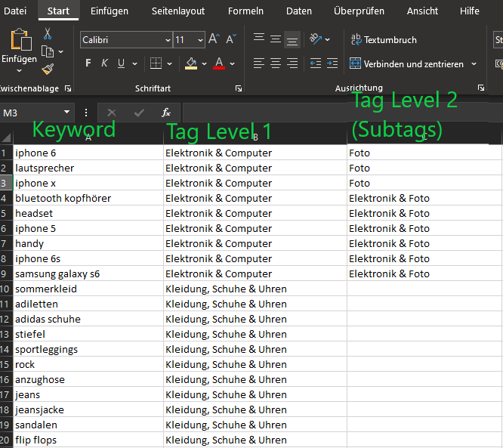The image size is (503, 448).
Task: Select cell 'samsung galaxy s6'
Action: (88, 273)
